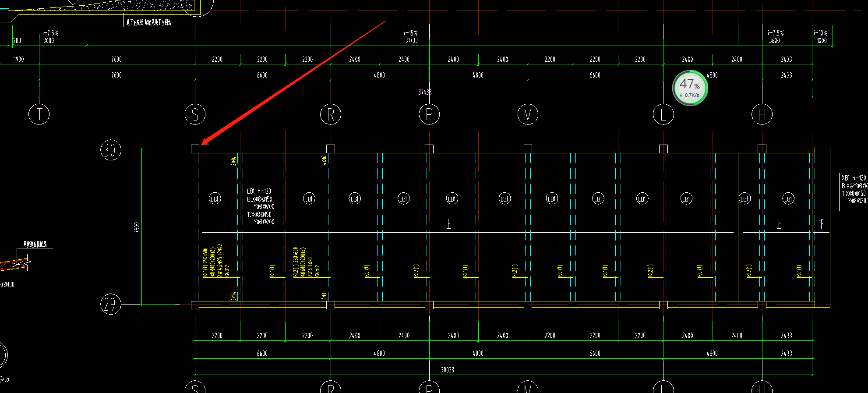
Task: Select column at intersection of axes L and 29
Action: (663, 304)
